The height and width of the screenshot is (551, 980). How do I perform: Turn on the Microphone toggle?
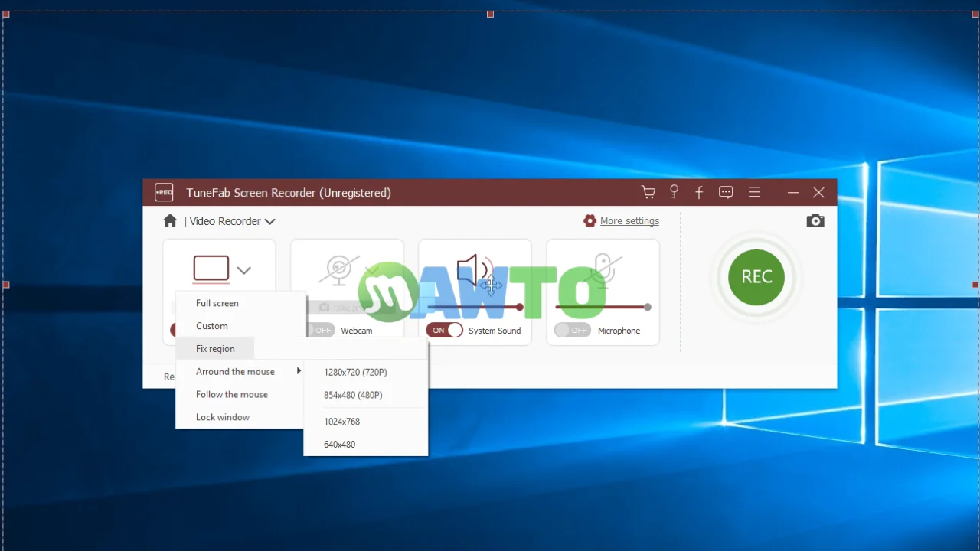(573, 331)
